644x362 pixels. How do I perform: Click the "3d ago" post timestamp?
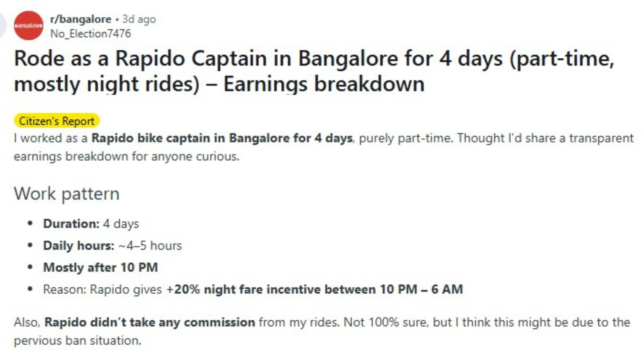[x=139, y=19]
